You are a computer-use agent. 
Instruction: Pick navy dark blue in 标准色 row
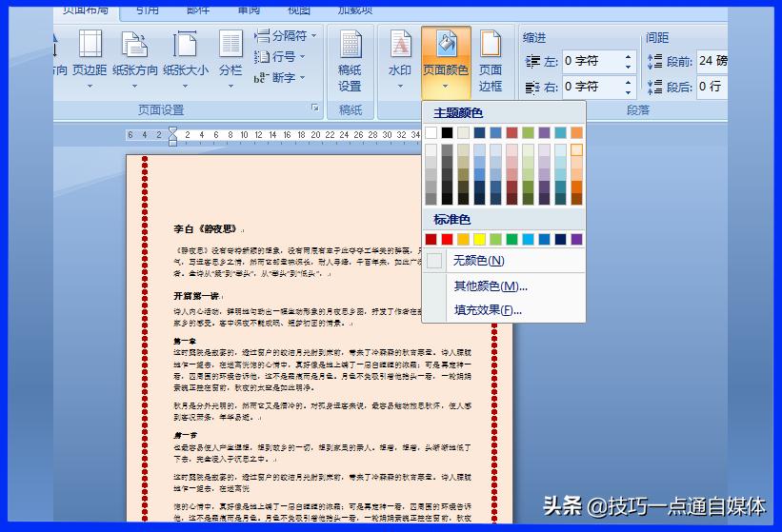[560, 240]
